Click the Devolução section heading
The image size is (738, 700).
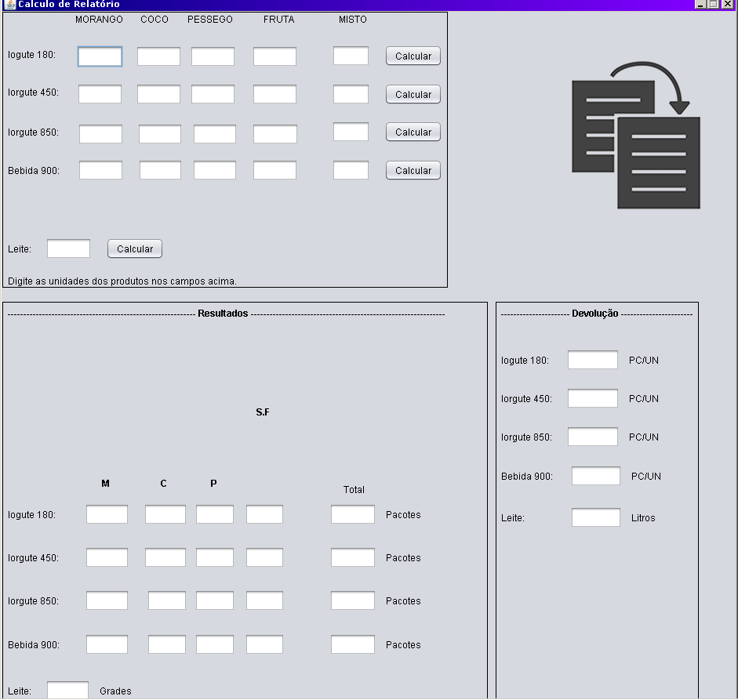coord(595,314)
